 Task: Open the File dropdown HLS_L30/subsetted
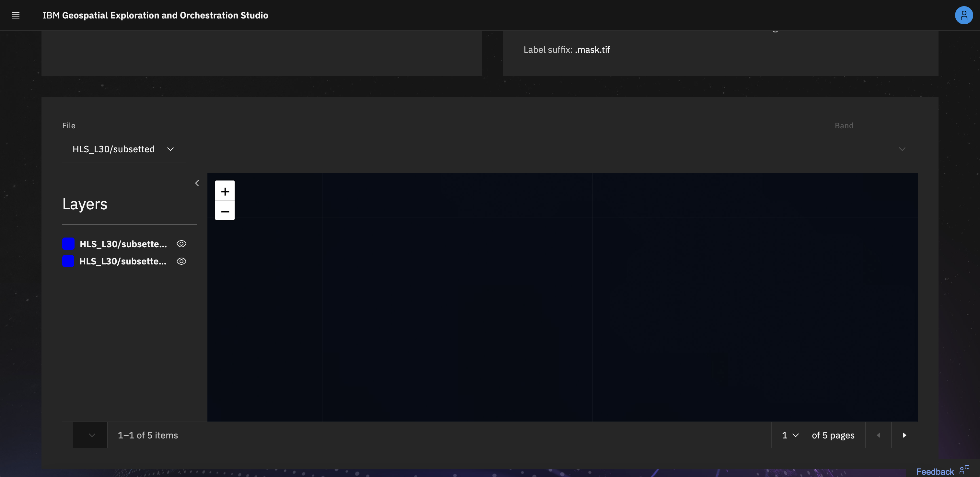pos(124,149)
